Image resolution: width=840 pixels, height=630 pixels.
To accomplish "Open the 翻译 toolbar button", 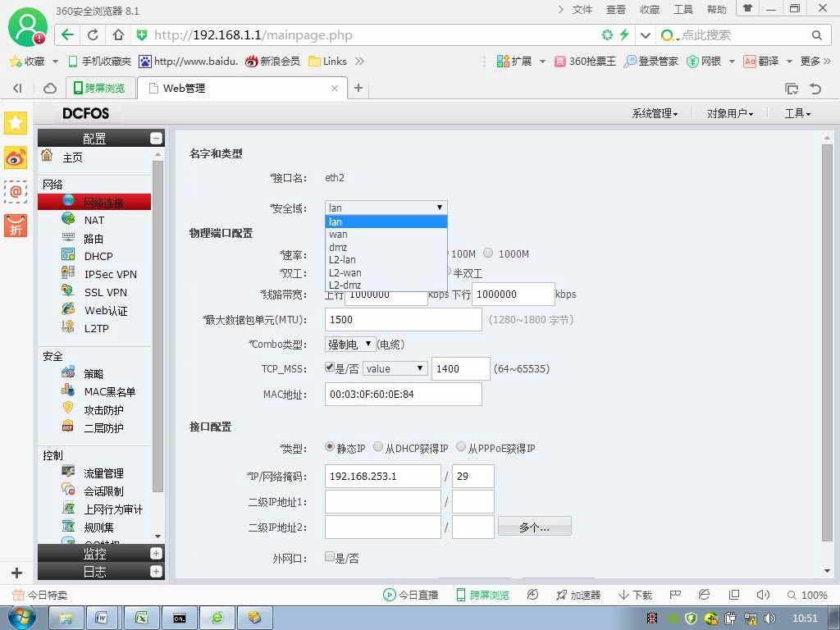I will tap(761, 61).
